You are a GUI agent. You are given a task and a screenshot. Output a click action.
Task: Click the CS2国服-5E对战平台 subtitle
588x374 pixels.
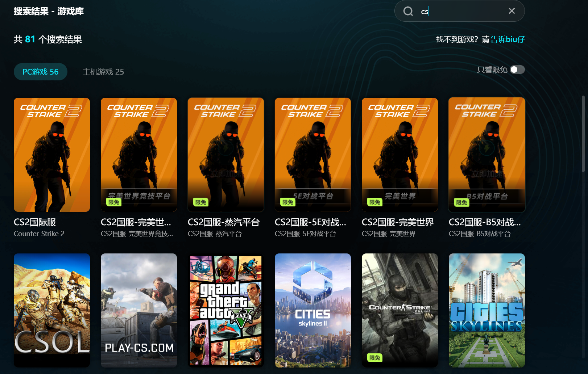pos(305,234)
